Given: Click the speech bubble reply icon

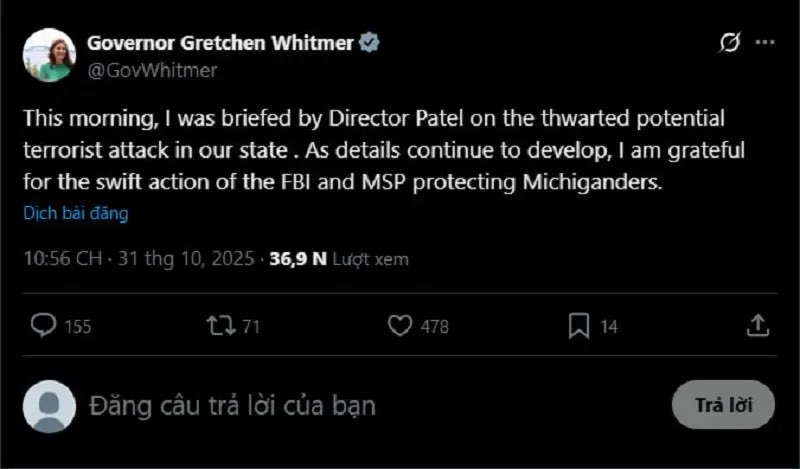Looking at the screenshot, I should pyautogui.click(x=44, y=325).
